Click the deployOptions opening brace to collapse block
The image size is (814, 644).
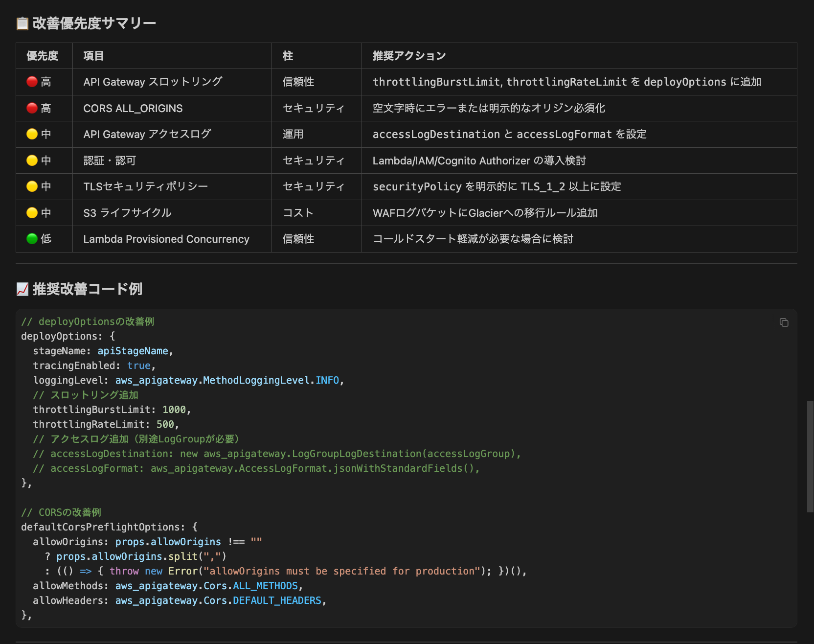112,336
